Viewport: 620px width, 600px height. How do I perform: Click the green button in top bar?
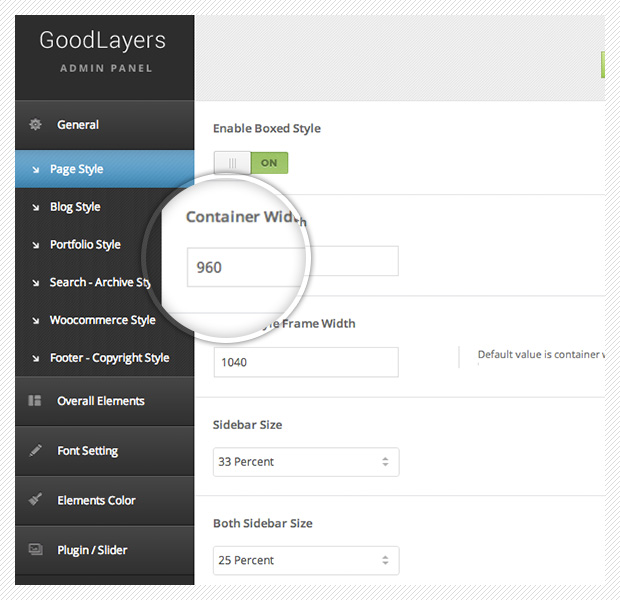point(602,65)
